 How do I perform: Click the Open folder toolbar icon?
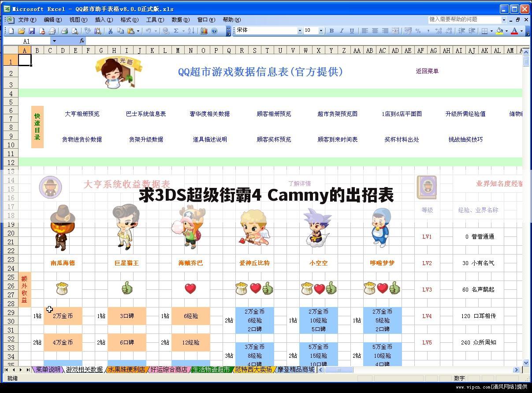tap(21, 31)
